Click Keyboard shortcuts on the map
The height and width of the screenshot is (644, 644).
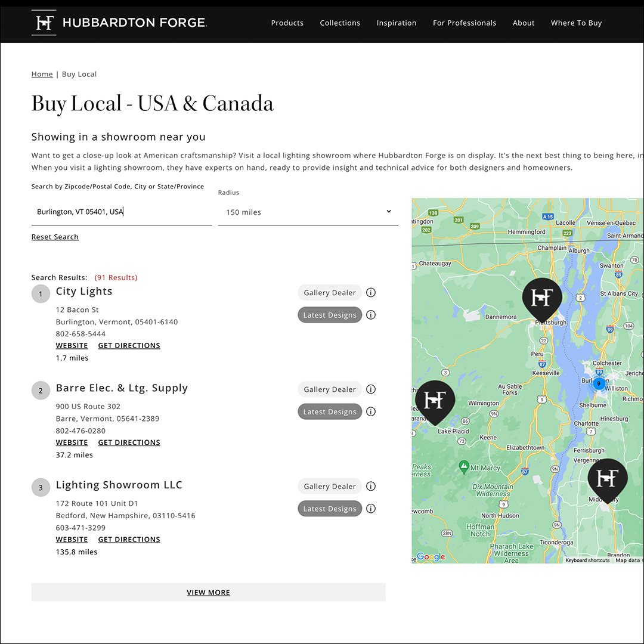coord(587,560)
